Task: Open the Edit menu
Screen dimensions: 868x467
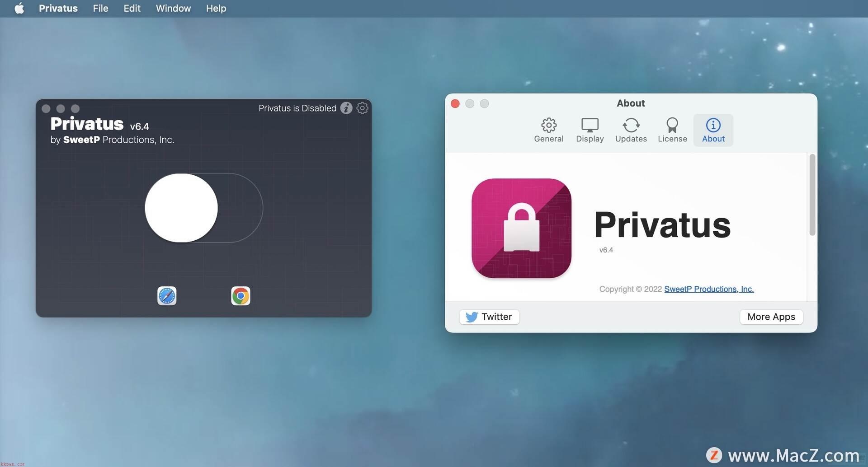Action: coord(132,8)
